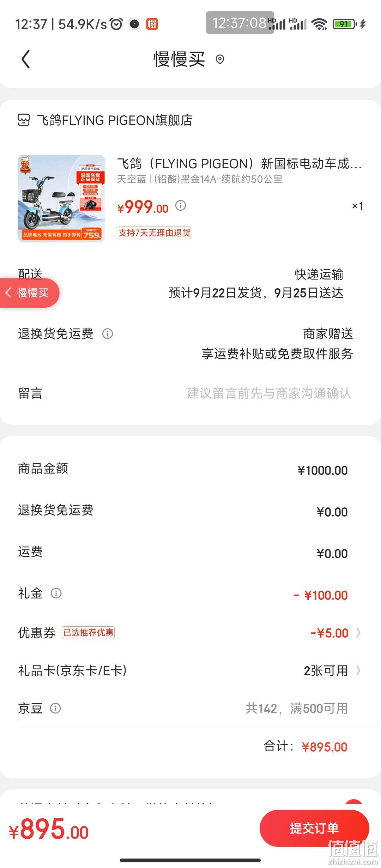Open the 飞鸽FLYING PIGEON旗舰店 store icon
This screenshot has width=381, height=868.
24,120
